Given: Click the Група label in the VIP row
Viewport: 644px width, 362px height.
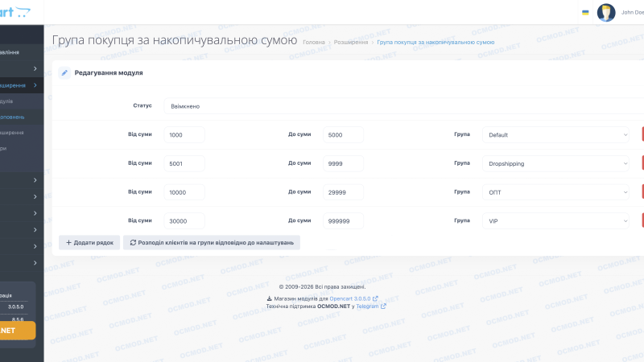Looking at the screenshot, I should [x=462, y=220].
